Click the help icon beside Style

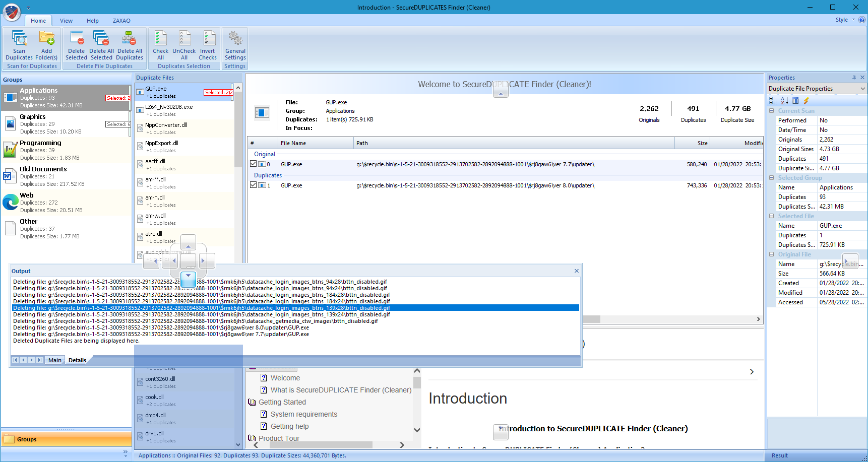click(862, 20)
